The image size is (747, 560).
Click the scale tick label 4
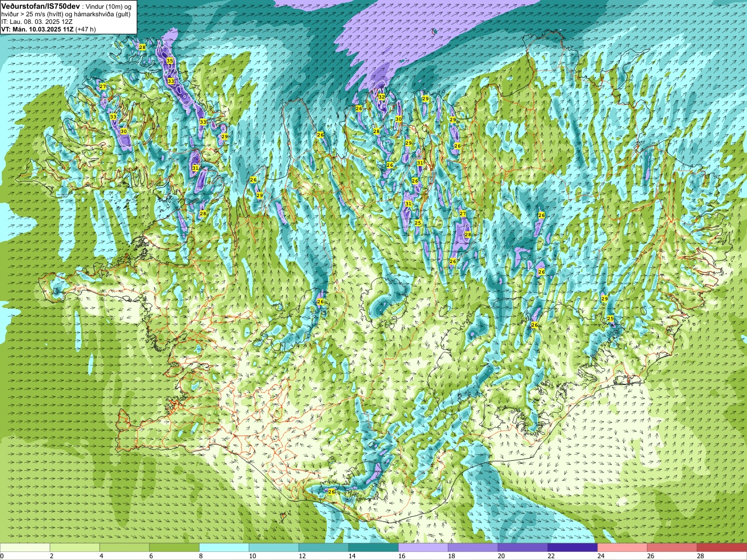pyautogui.click(x=102, y=556)
